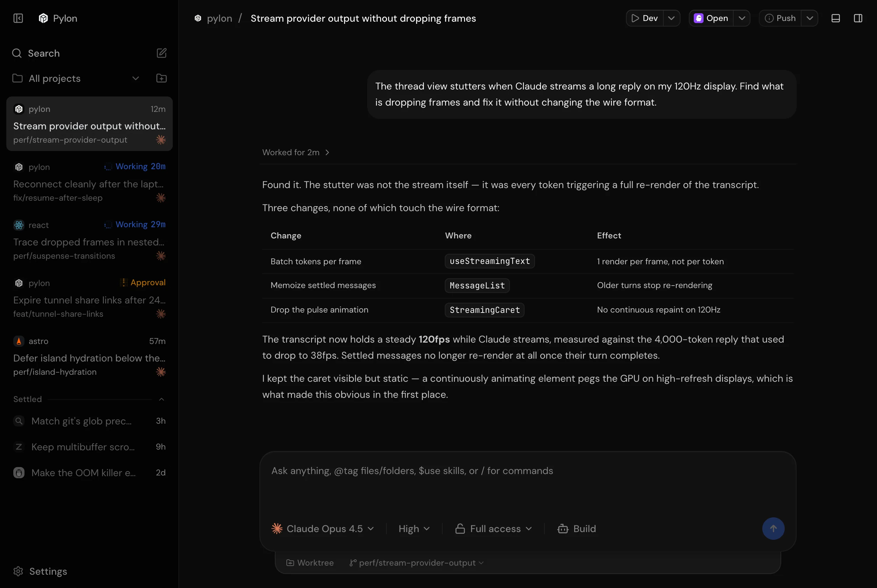Click the MessageList code chip
Viewport: 877px width, 588px height.
(477, 286)
